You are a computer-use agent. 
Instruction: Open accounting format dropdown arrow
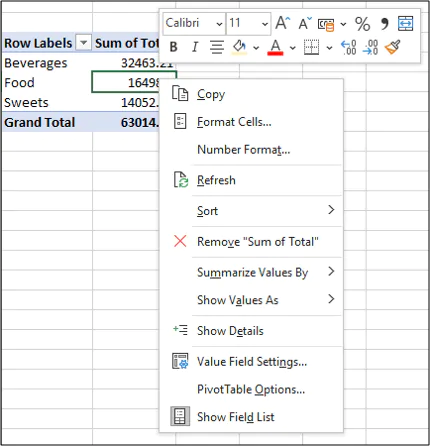tap(343, 24)
